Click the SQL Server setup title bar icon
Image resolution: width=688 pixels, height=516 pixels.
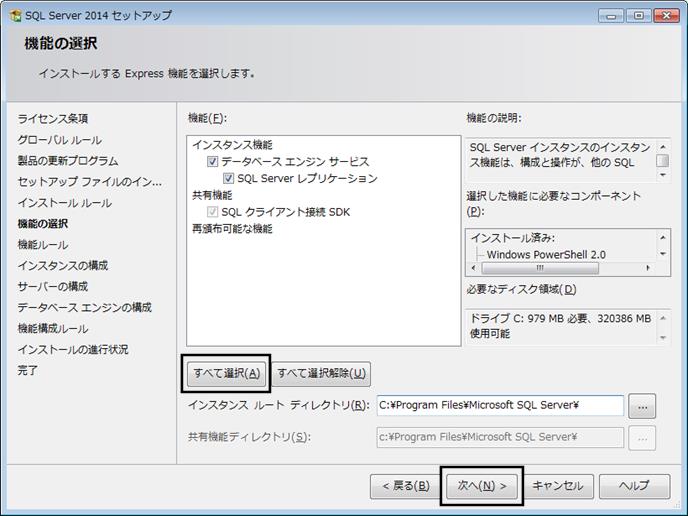[16, 16]
